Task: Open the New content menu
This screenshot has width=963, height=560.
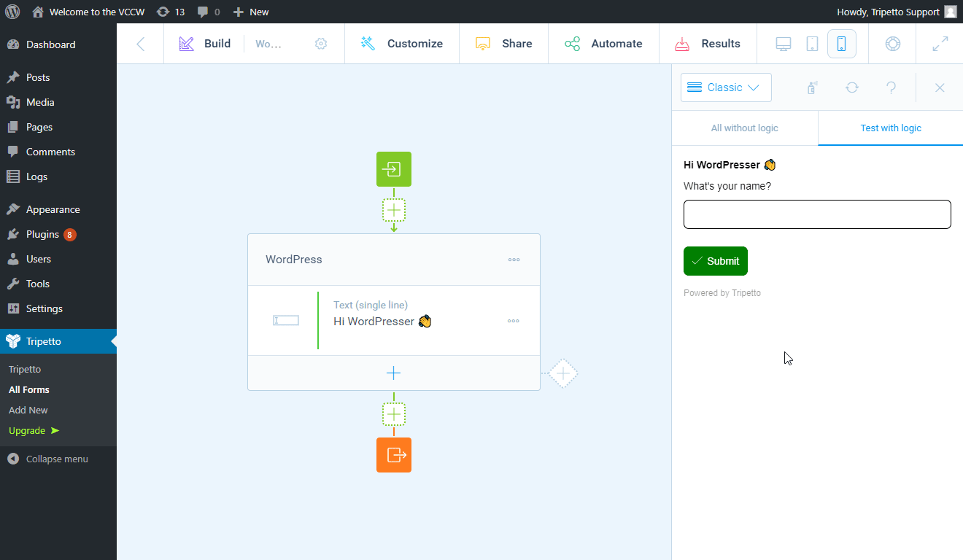Action: (251, 12)
